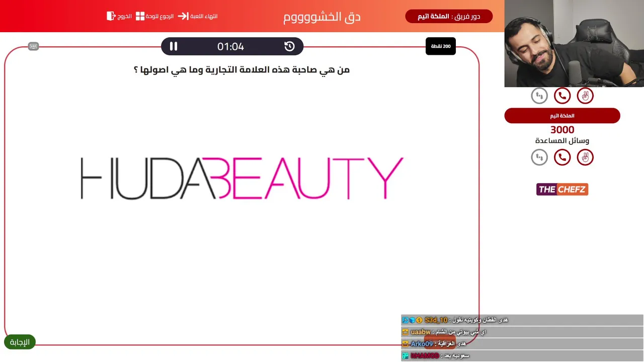Use the gray swap-arrows helper under وسائل المساعدة
Viewport: 644px width, 362px height.
[x=539, y=157]
